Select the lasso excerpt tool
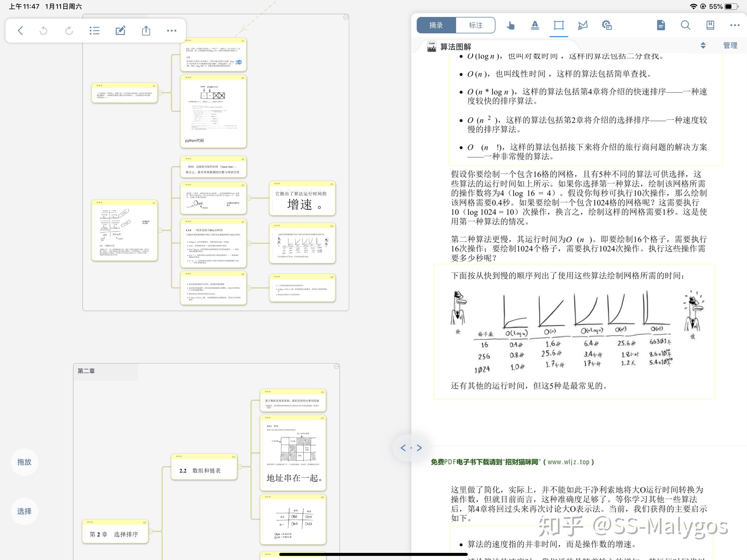Screen dimensions: 747x560 point(583,25)
